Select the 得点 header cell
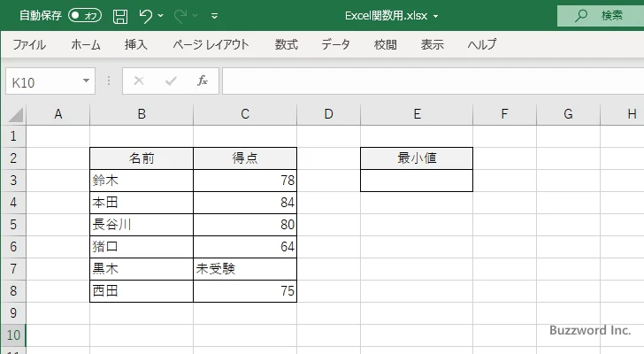 coord(245,158)
